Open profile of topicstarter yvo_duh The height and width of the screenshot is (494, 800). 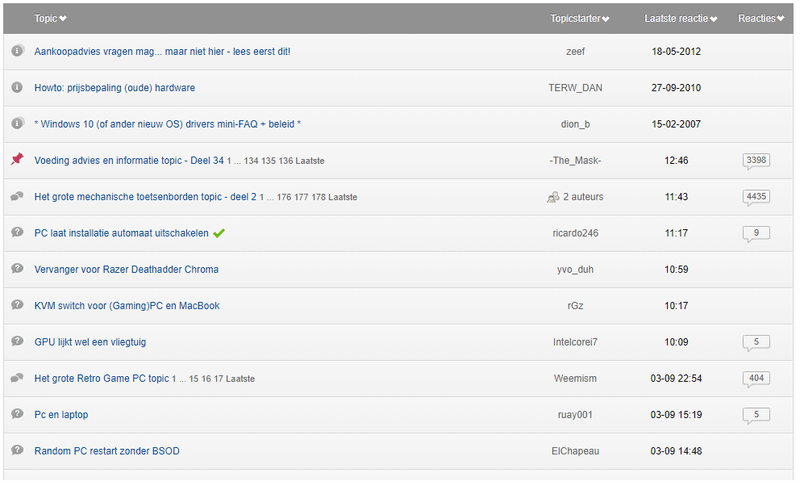(575, 269)
